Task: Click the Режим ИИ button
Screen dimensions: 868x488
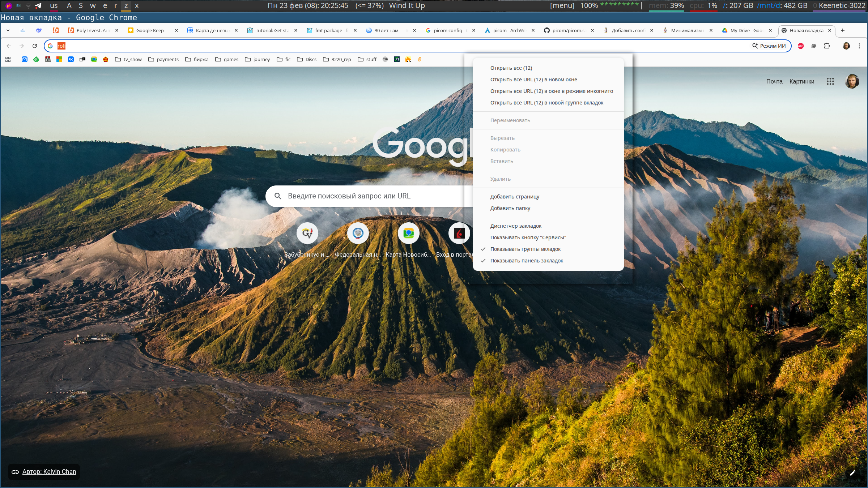Action: [769, 46]
